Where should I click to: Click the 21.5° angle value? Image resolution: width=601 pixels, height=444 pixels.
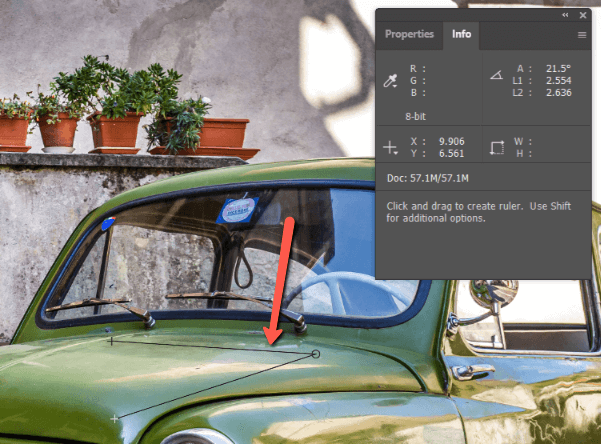[558, 69]
